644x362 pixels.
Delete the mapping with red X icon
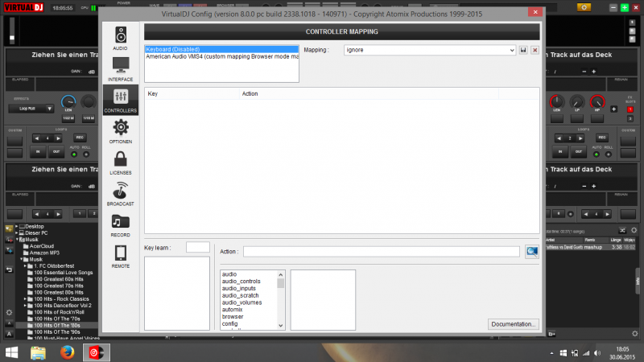(535, 50)
